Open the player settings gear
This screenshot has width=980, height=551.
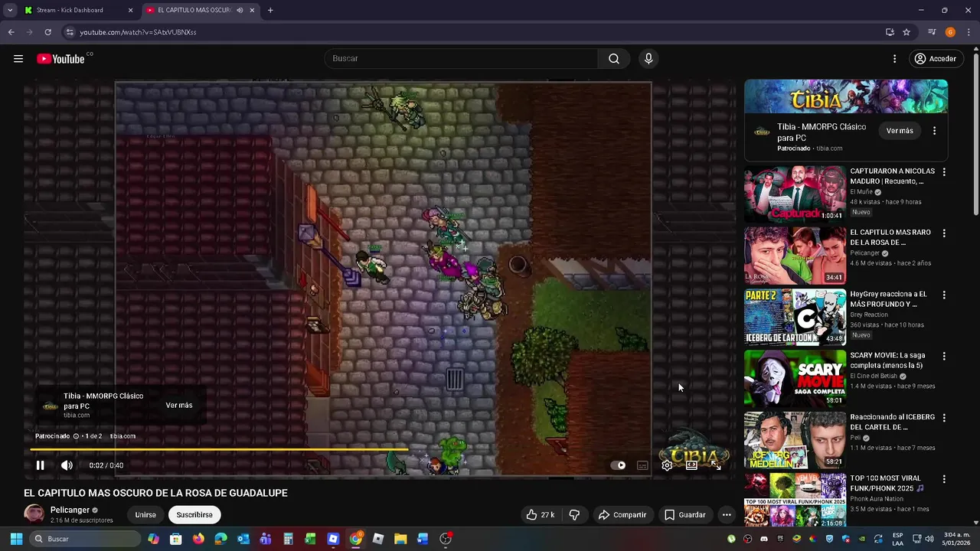coord(667,465)
